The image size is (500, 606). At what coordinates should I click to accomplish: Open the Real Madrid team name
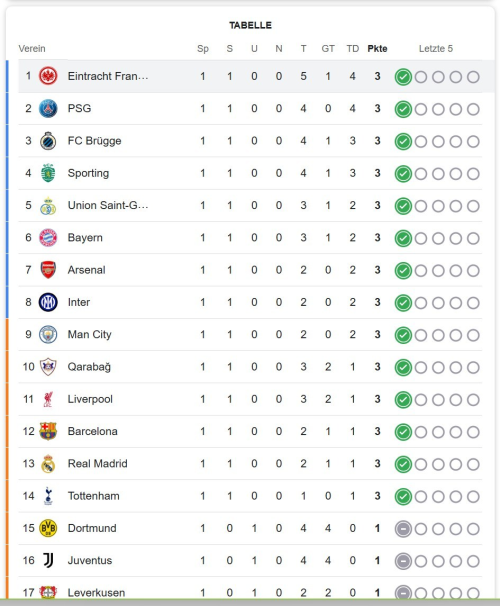click(97, 463)
